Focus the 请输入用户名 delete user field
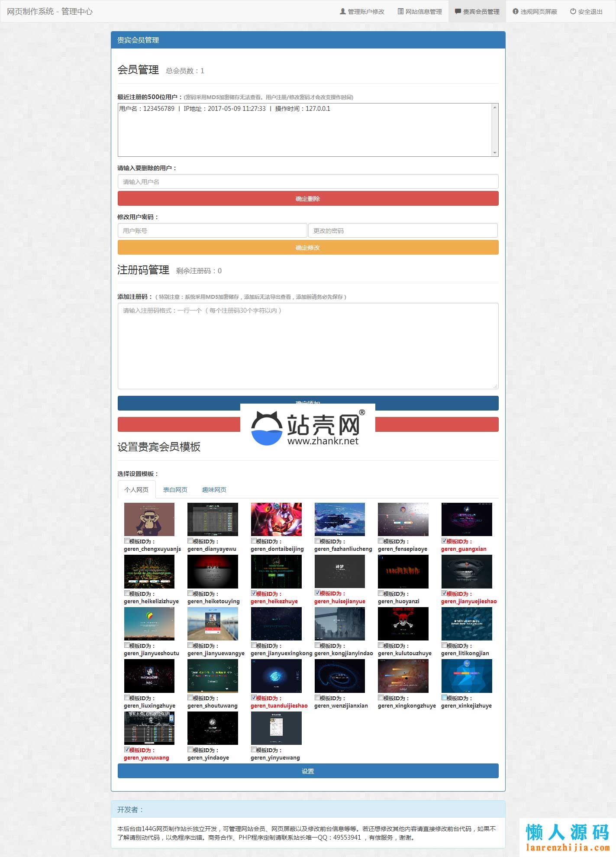 point(308,182)
